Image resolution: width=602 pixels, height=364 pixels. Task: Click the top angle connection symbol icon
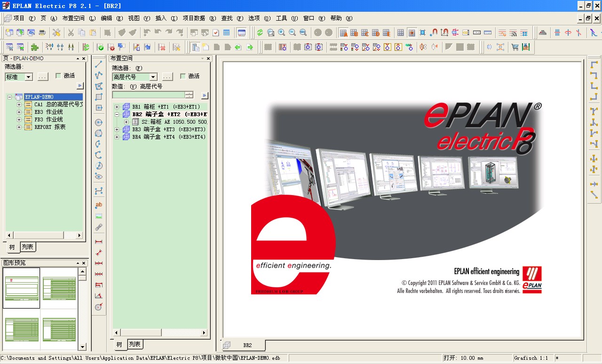[x=594, y=64]
